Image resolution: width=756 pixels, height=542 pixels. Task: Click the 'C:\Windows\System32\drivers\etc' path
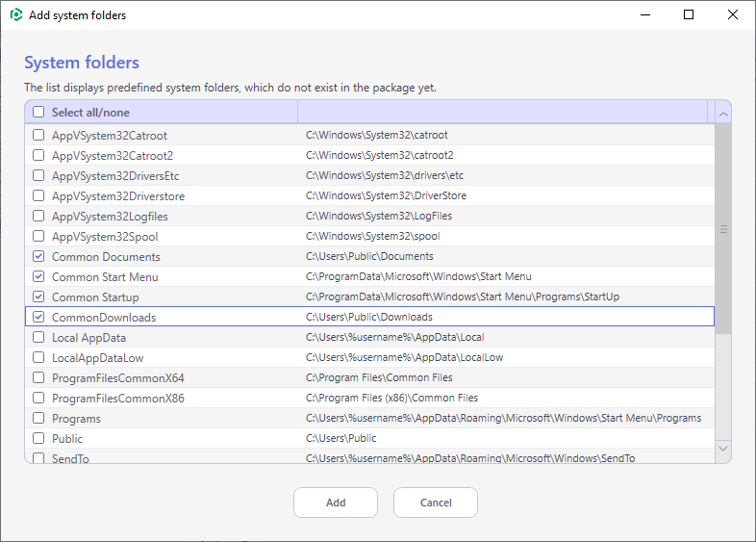point(385,175)
